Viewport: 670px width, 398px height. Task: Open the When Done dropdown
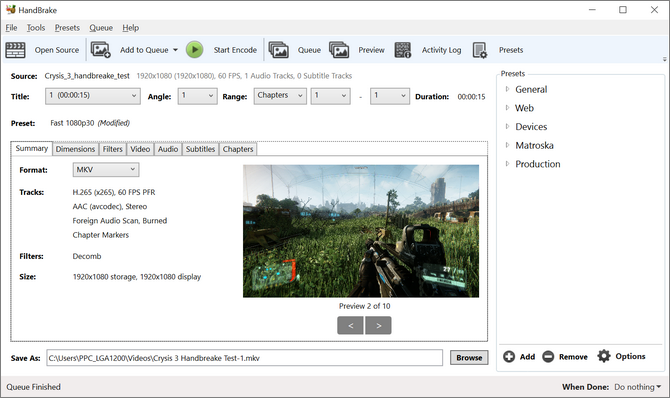pos(638,387)
